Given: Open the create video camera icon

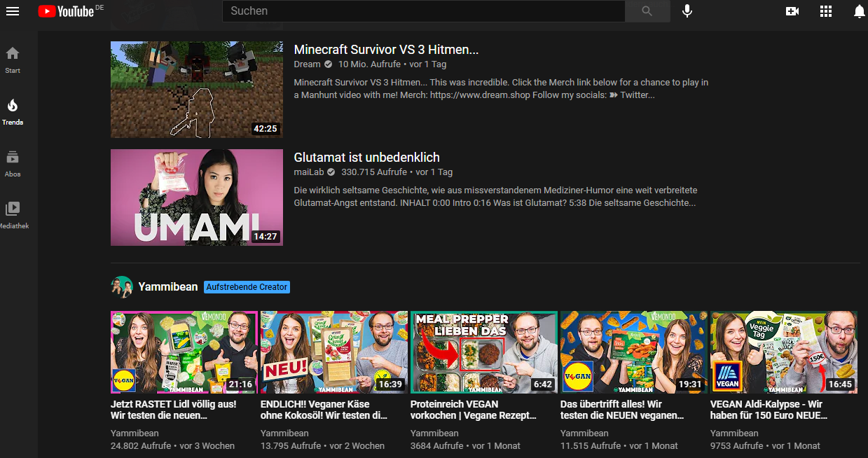Looking at the screenshot, I should point(792,11).
